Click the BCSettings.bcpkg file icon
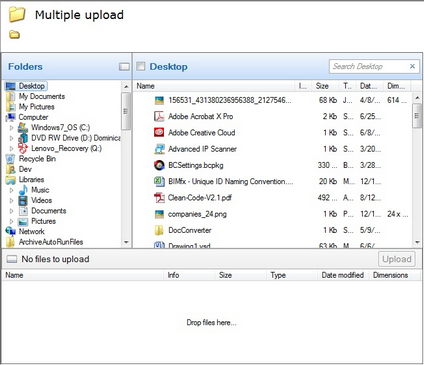The image size is (424, 365). coord(159,165)
